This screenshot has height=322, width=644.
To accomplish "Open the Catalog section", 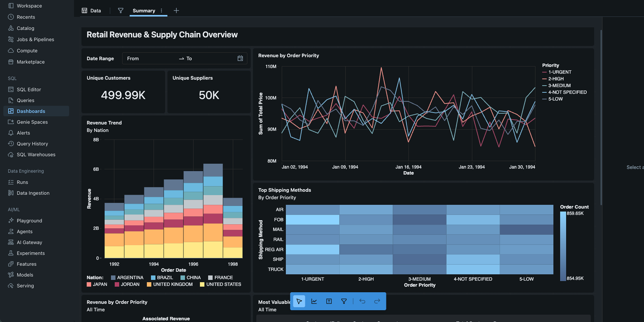I will coord(21,28).
